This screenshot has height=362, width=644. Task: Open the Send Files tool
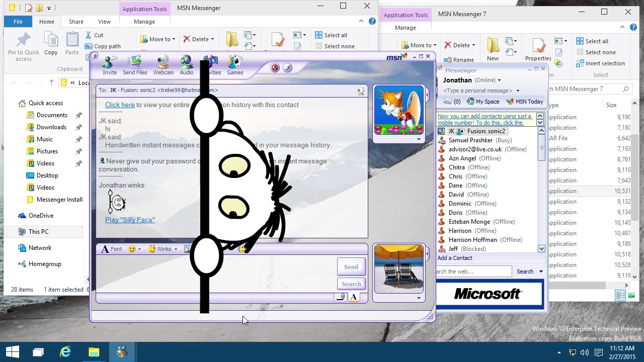click(134, 64)
